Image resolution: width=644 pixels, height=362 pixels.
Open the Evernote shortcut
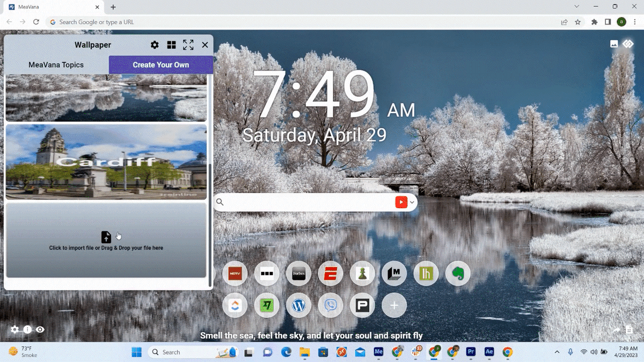(458, 273)
